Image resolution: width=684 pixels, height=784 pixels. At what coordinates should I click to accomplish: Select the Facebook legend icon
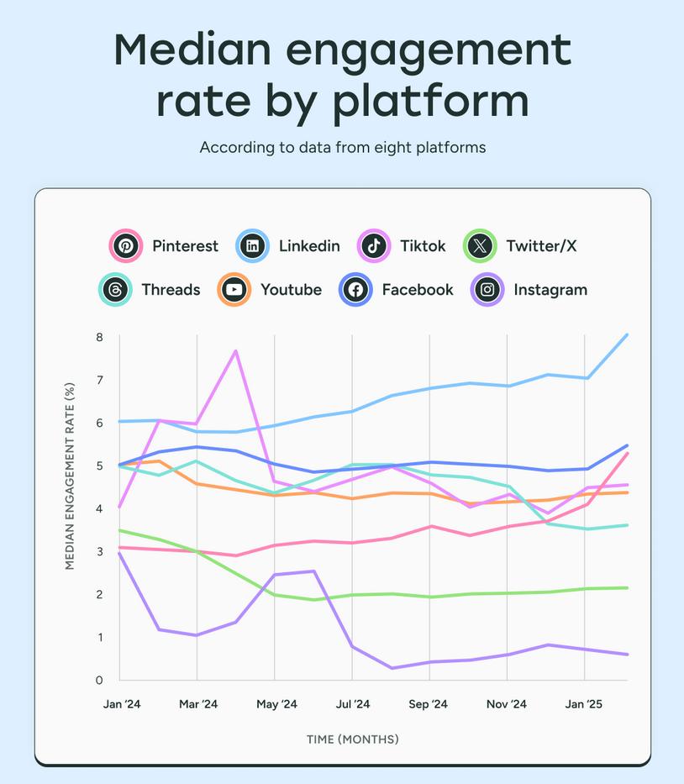355,290
